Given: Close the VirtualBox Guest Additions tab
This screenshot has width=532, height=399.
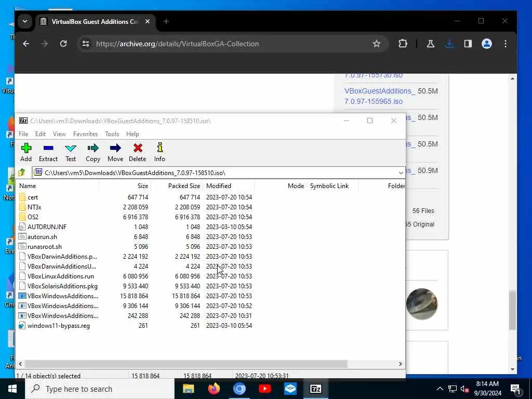Looking at the screenshot, I should click(147, 21).
